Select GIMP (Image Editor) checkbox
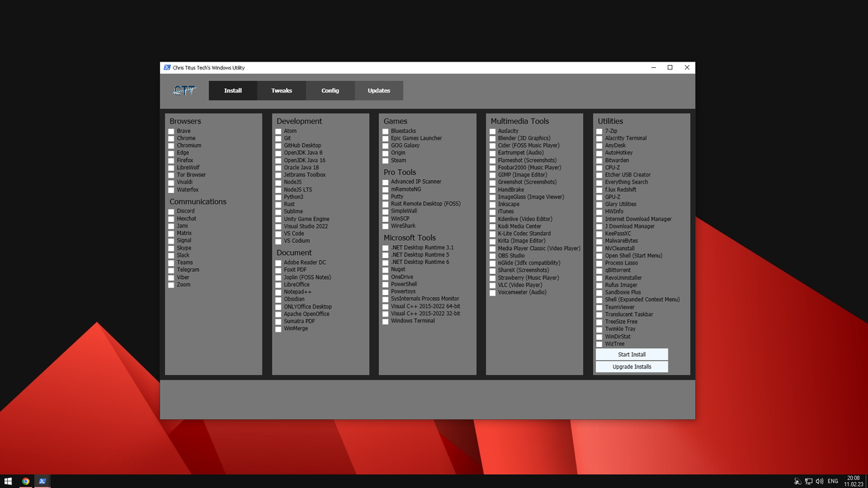Image resolution: width=868 pixels, height=488 pixels. click(493, 175)
